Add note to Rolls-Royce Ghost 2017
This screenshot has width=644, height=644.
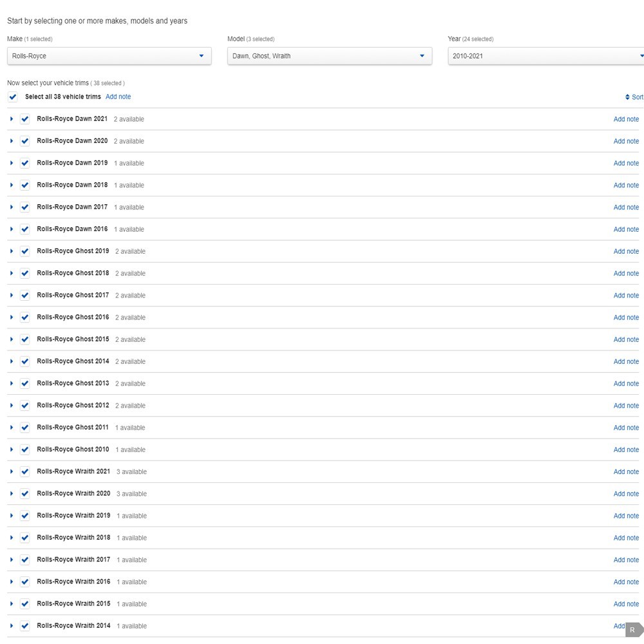(x=626, y=296)
